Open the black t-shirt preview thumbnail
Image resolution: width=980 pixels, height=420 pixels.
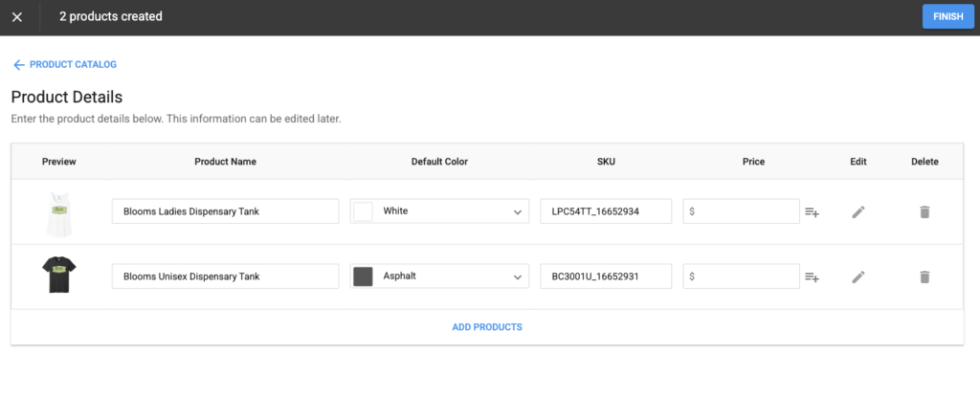58,275
